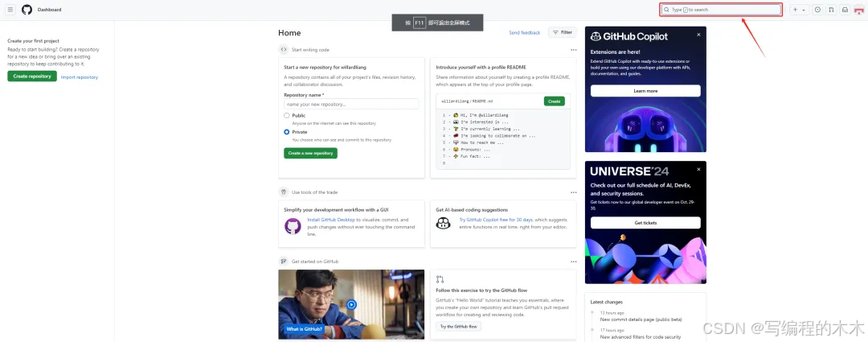
Task: Click the Send feedback link
Action: coord(524,33)
